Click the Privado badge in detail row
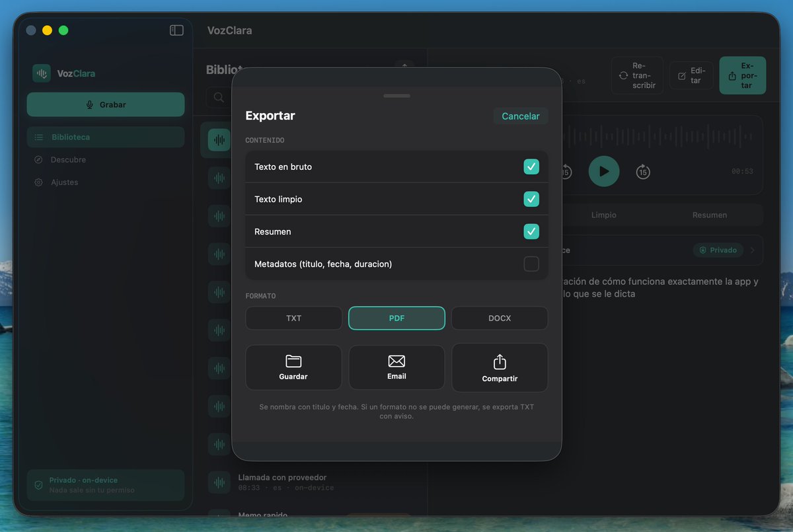 (718, 250)
